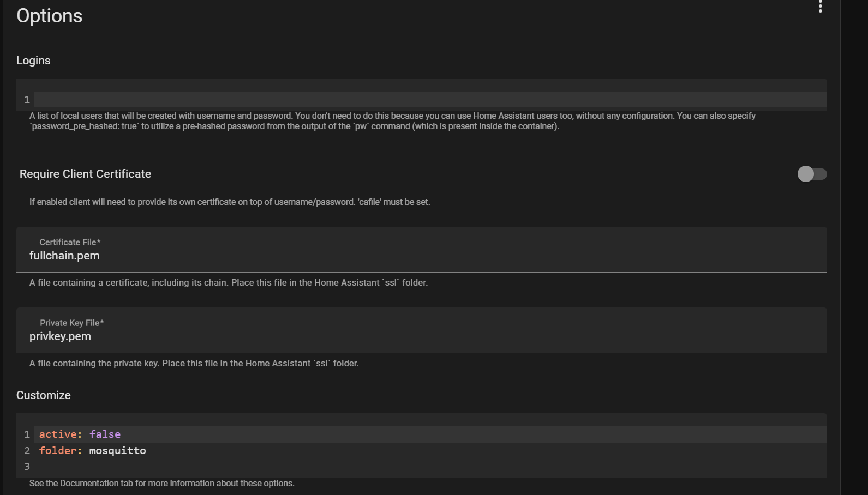Click the 'false' value in Customize editor
868x495 pixels.
pos(105,434)
